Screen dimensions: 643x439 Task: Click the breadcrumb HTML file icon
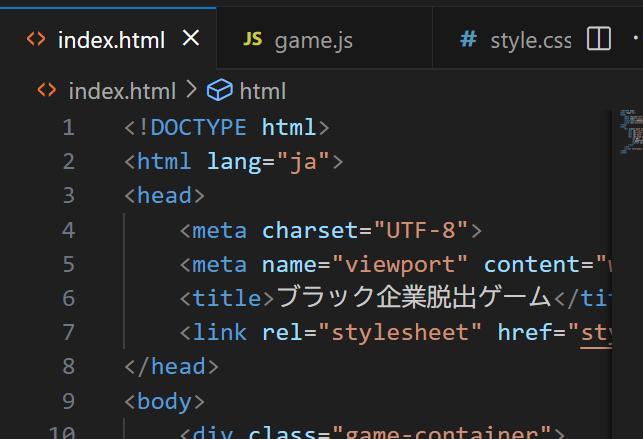47,90
